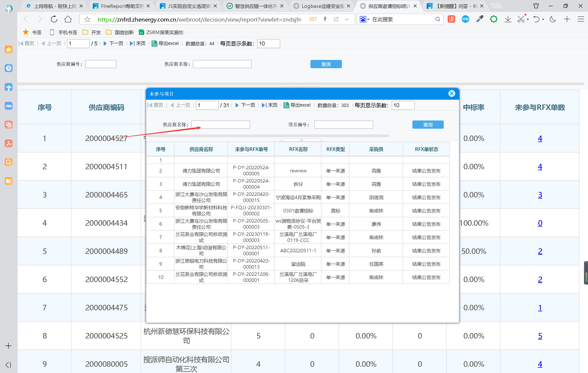Open the color picker eyedropper extension
Screen dimensions: 588x373
pyautogui.click(x=480, y=19)
